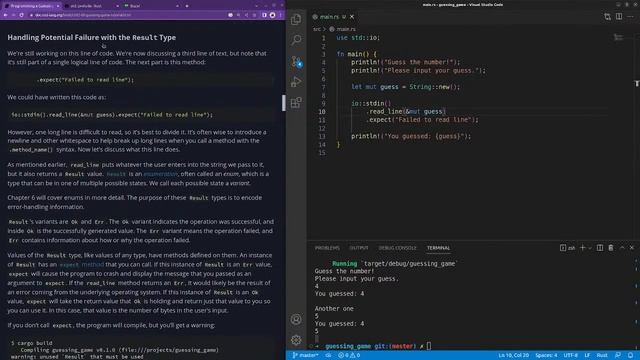Switch to the Terminal panel tab
Screen dimensions: 640x360
pos(438,248)
